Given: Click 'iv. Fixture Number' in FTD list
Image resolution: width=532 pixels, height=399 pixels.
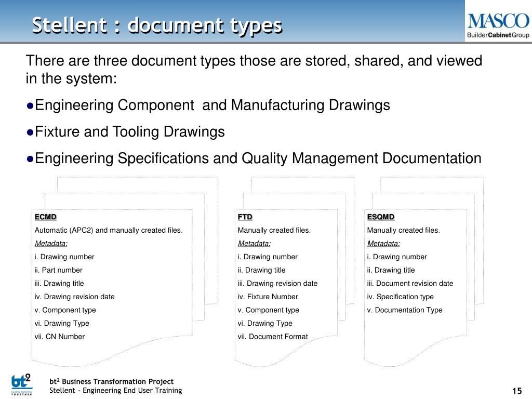Looking at the screenshot, I should 268,297.
